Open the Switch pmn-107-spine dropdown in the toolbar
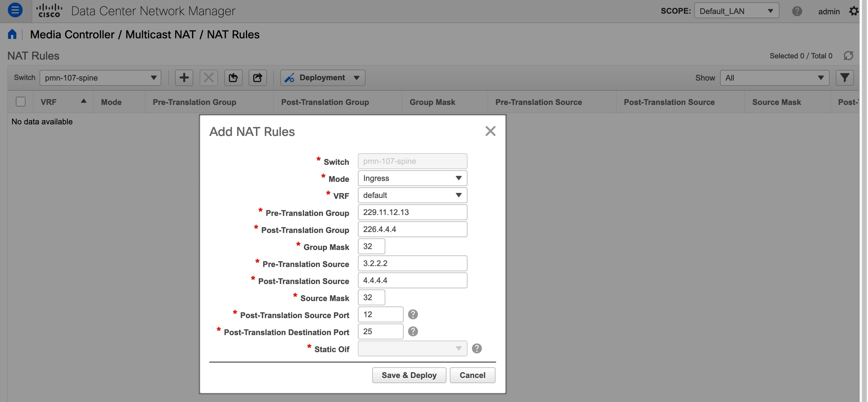The width and height of the screenshot is (868, 402). 100,78
